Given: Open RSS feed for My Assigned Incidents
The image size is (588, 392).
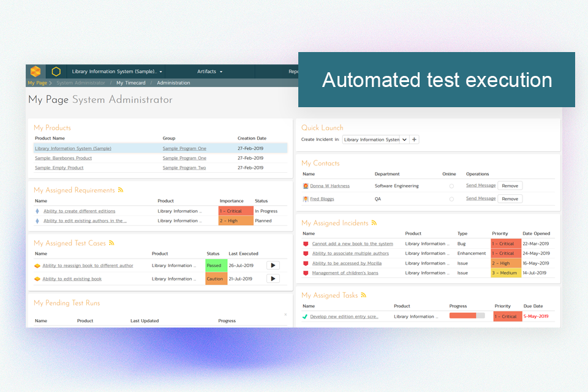Looking at the screenshot, I should (374, 222).
